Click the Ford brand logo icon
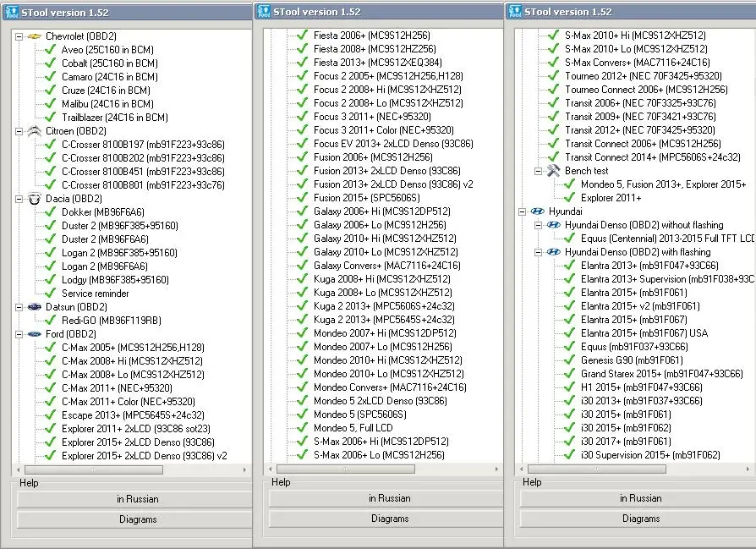Screen dimensions: 756x549 tap(34, 334)
